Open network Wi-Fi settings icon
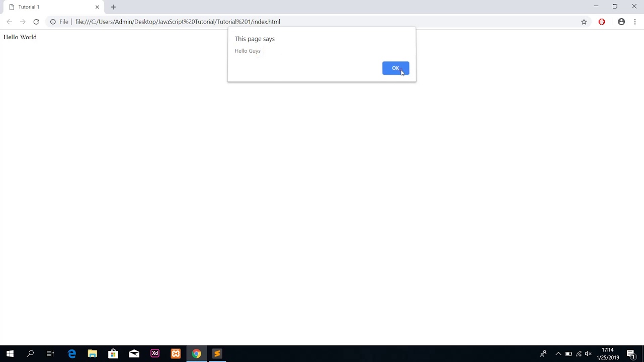 [579, 354]
